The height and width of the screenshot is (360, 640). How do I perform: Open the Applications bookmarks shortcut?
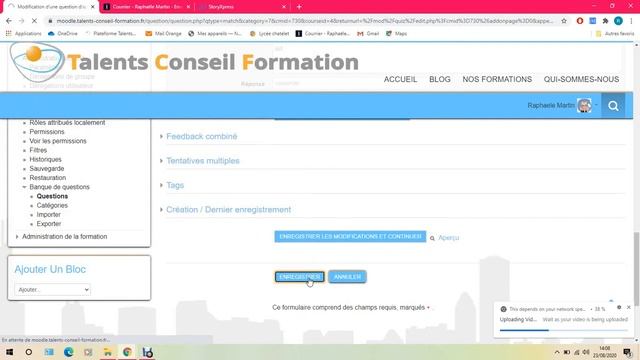tap(24, 33)
